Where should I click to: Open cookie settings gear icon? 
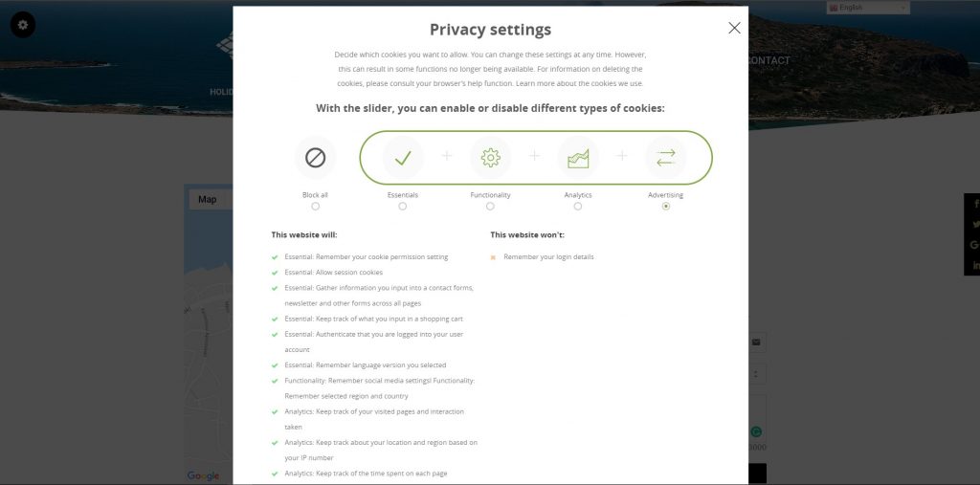point(23,25)
